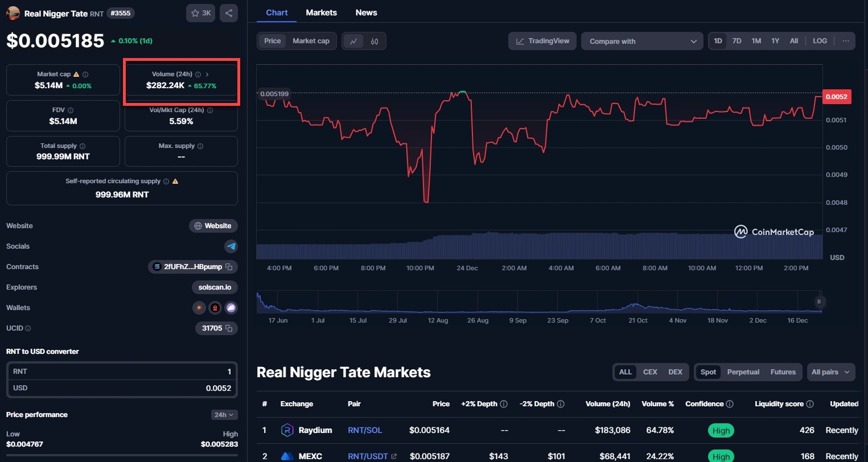Viewport: 868px width, 462px height.
Task: Open the purple Phantom wallet icon
Action: [x=231, y=308]
